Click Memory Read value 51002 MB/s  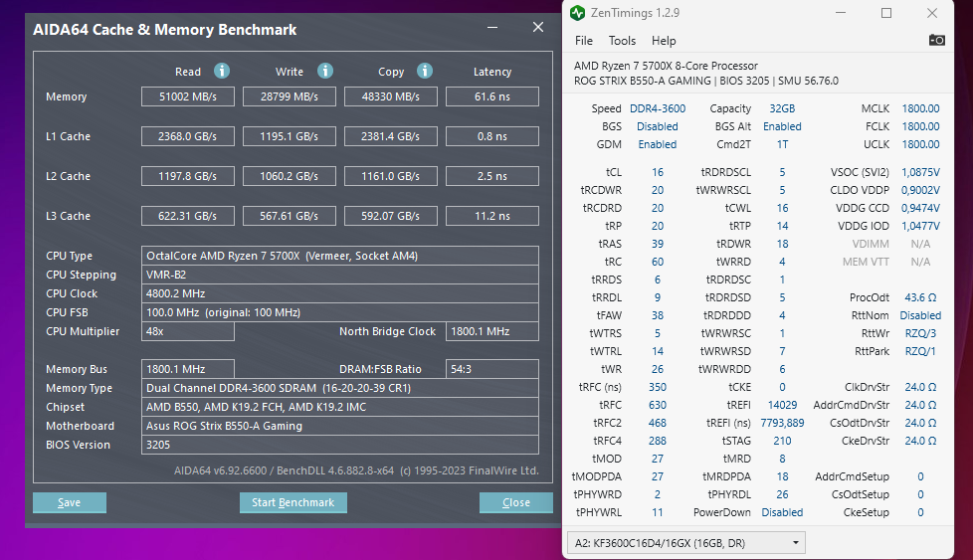(188, 96)
